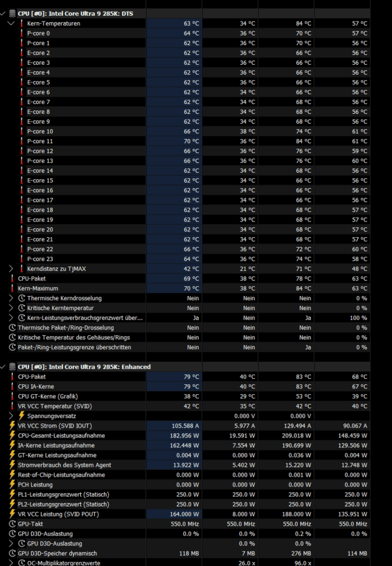This screenshot has width=392, height=566.
Task: Click the CPU chip icon of DTS group
Action: [x=12, y=13]
